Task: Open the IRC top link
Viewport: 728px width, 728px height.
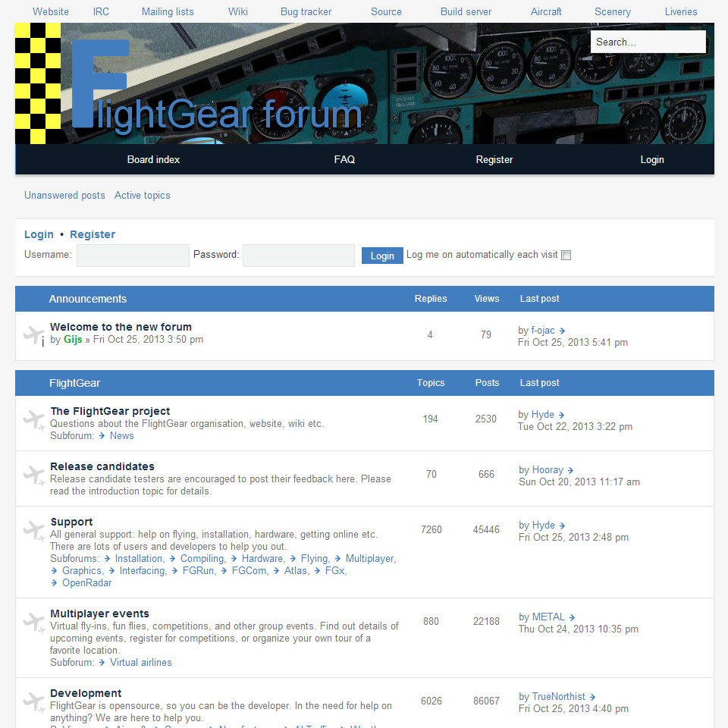Action: click(x=101, y=11)
